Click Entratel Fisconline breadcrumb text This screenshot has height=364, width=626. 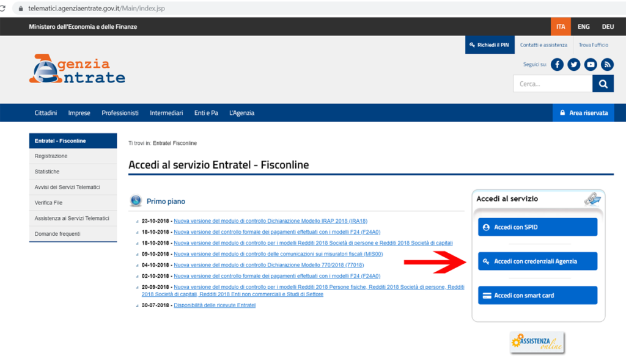[175, 143]
